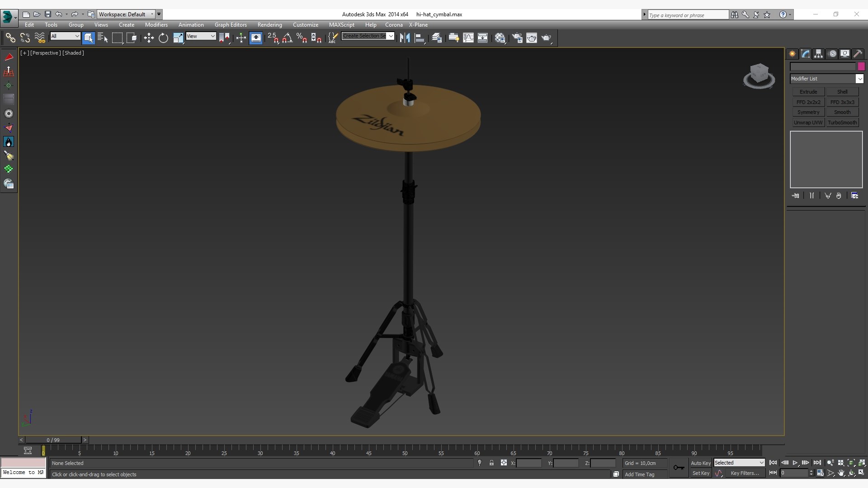Click the Key Filters button
The width and height of the screenshot is (868, 488).
click(x=745, y=473)
